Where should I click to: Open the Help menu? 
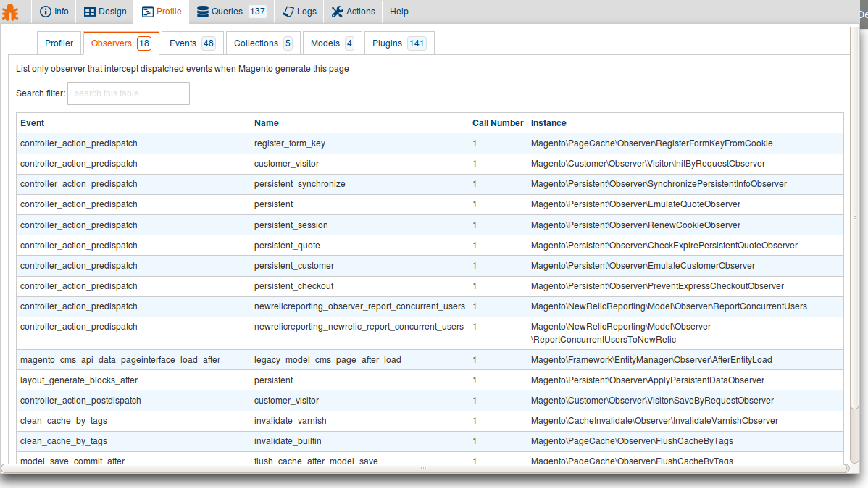[398, 12]
